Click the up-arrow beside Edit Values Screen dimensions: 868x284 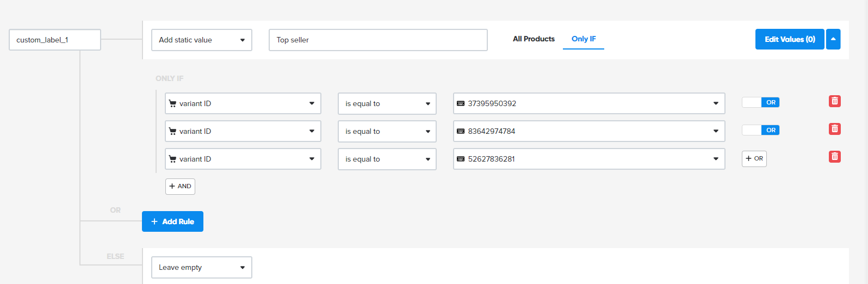coord(833,39)
